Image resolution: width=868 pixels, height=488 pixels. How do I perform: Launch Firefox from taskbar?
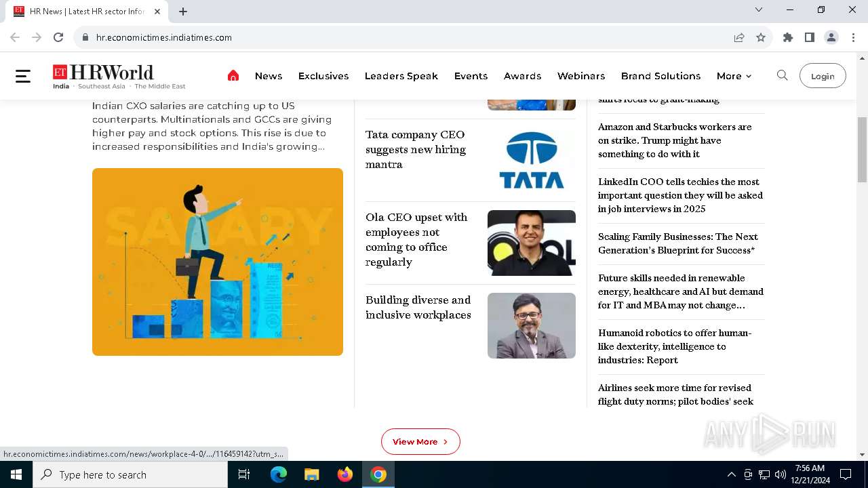tap(345, 474)
